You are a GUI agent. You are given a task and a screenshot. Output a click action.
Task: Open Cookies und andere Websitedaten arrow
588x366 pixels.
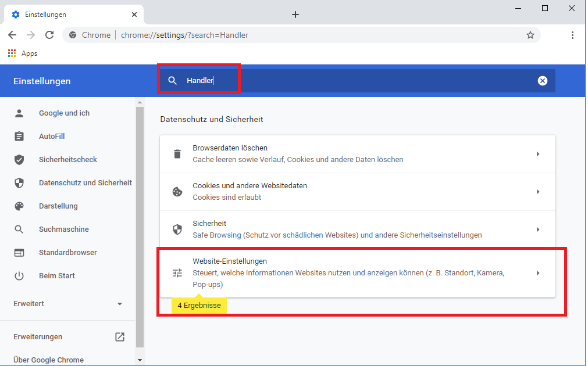pos(538,192)
